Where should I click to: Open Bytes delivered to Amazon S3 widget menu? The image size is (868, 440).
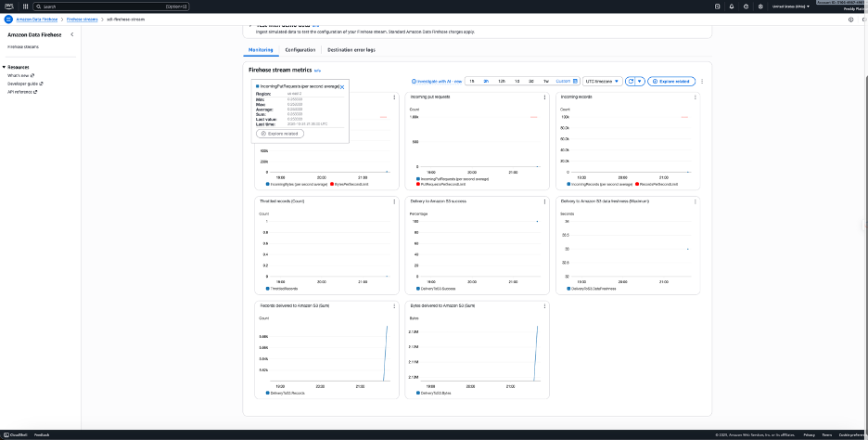pyautogui.click(x=544, y=306)
